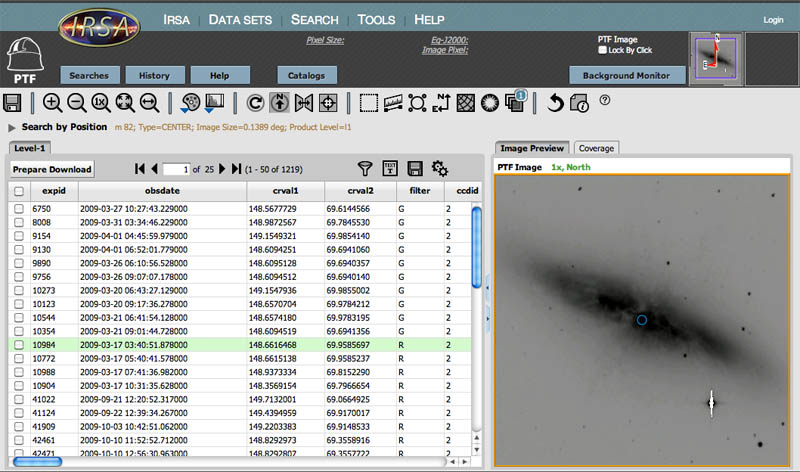
Task: Click the table filter funnel icon
Action: [365, 169]
